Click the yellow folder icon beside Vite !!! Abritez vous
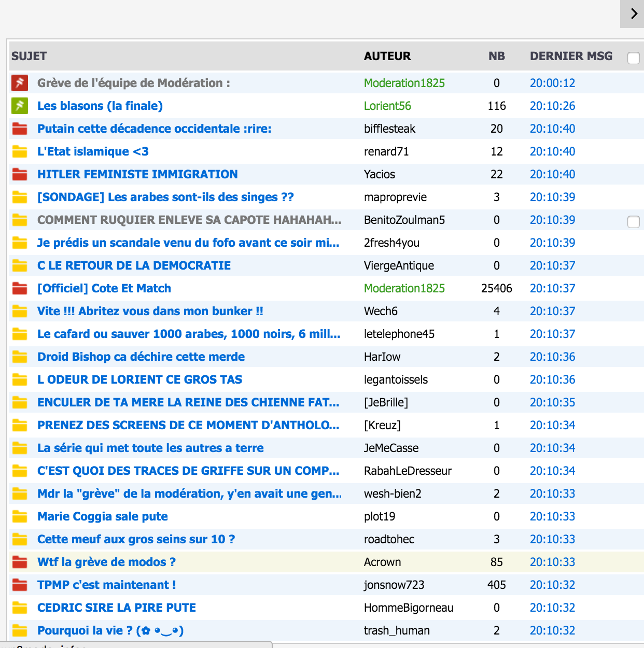The image size is (644, 648). [x=20, y=311]
